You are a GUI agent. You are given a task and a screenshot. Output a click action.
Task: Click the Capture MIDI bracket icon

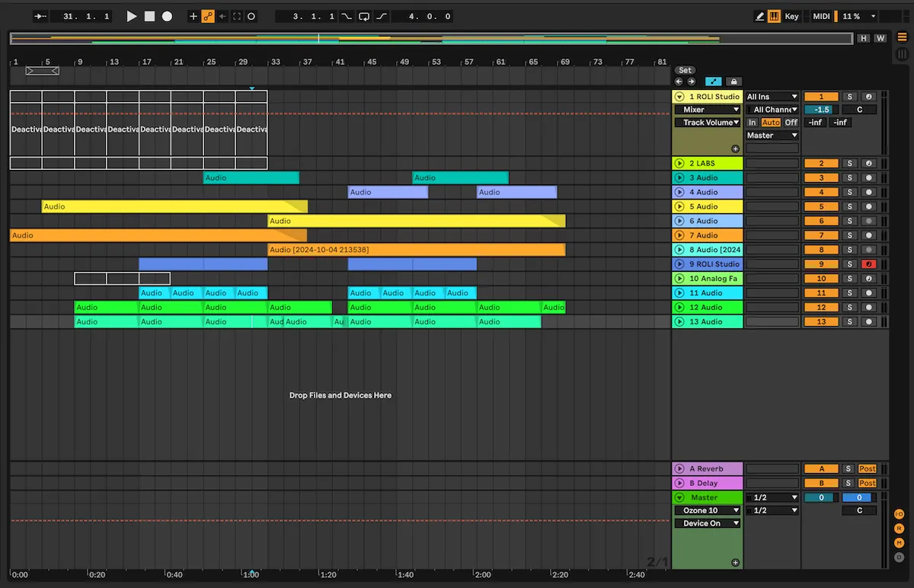(x=237, y=16)
